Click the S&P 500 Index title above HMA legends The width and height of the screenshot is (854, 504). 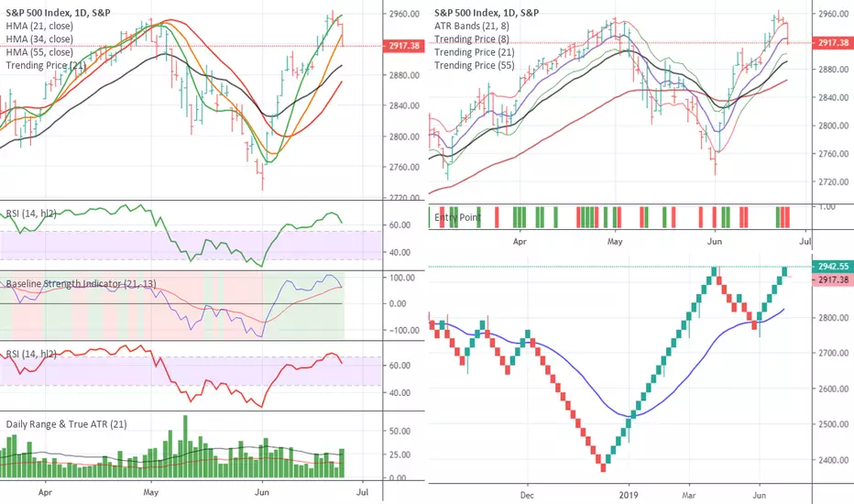[x=59, y=13]
